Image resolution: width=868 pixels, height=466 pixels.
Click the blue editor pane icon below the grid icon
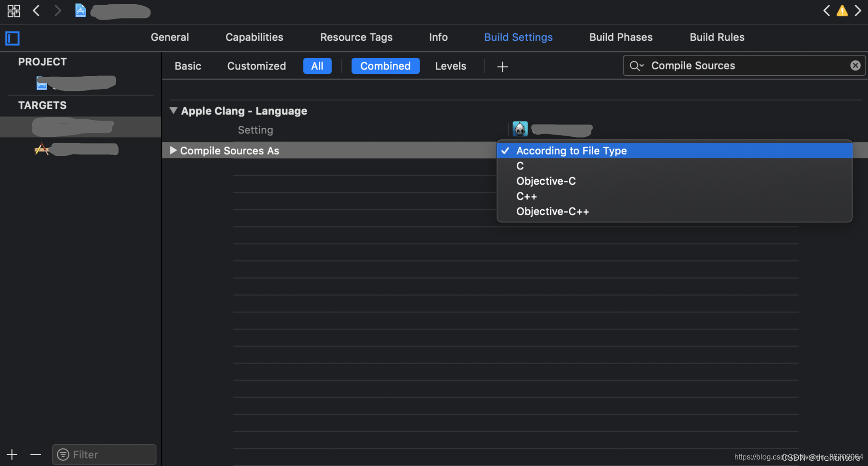tap(12, 38)
